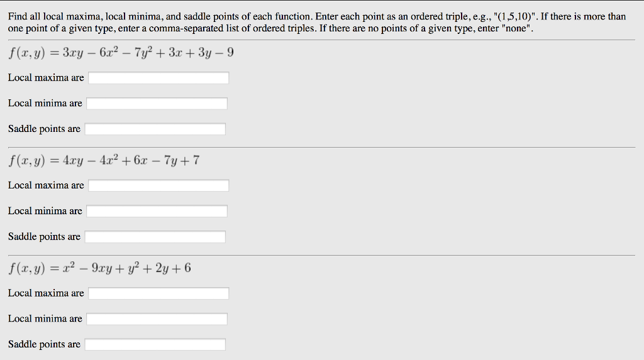Click the formula f(x,y) = x² − 9xy + y² + 2y + 6

pyautogui.click(x=99, y=269)
